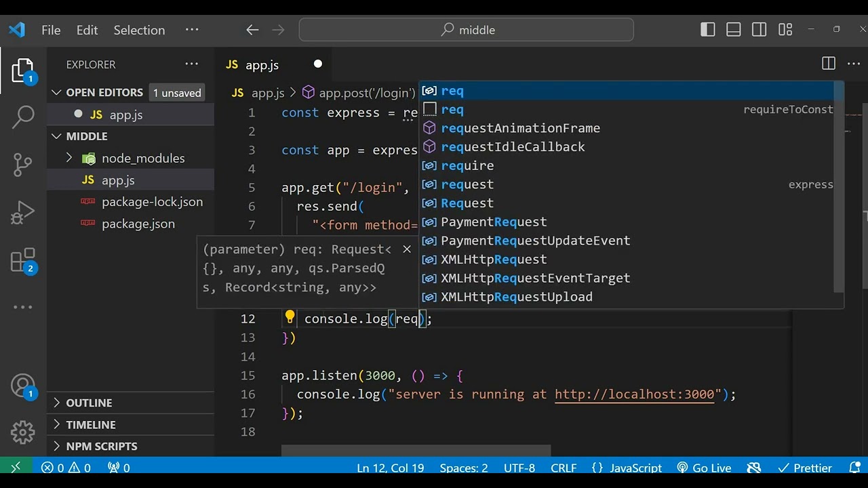Close the parameter hint popup
Screen dimensions: 868x488
[407, 249]
